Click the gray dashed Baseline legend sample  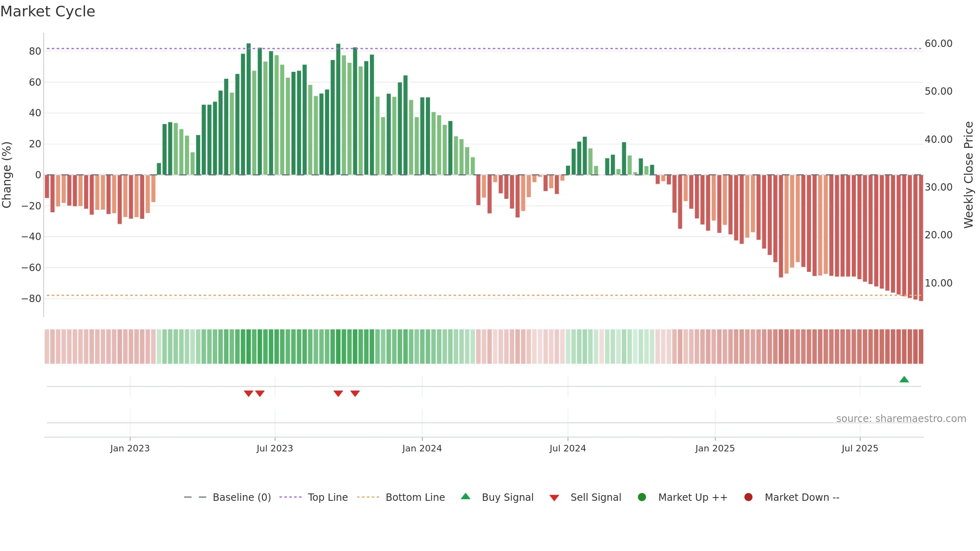click(x=195, y=497)
